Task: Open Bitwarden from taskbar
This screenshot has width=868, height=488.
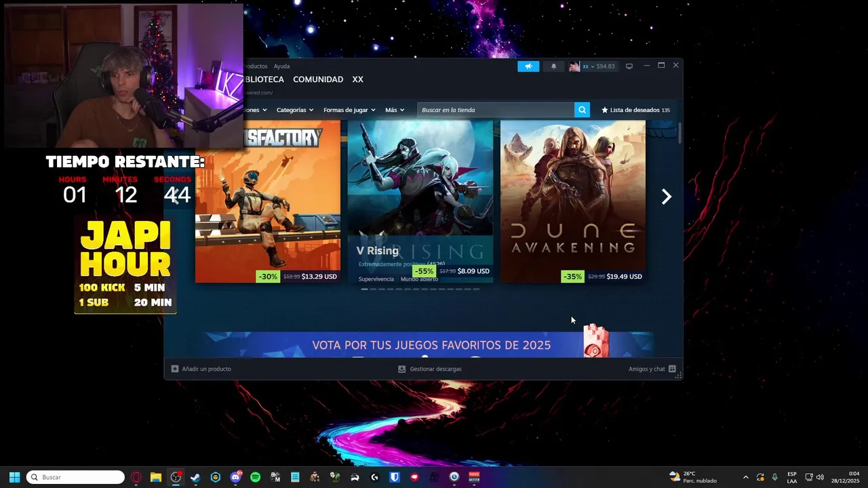Action: point(395,477)
